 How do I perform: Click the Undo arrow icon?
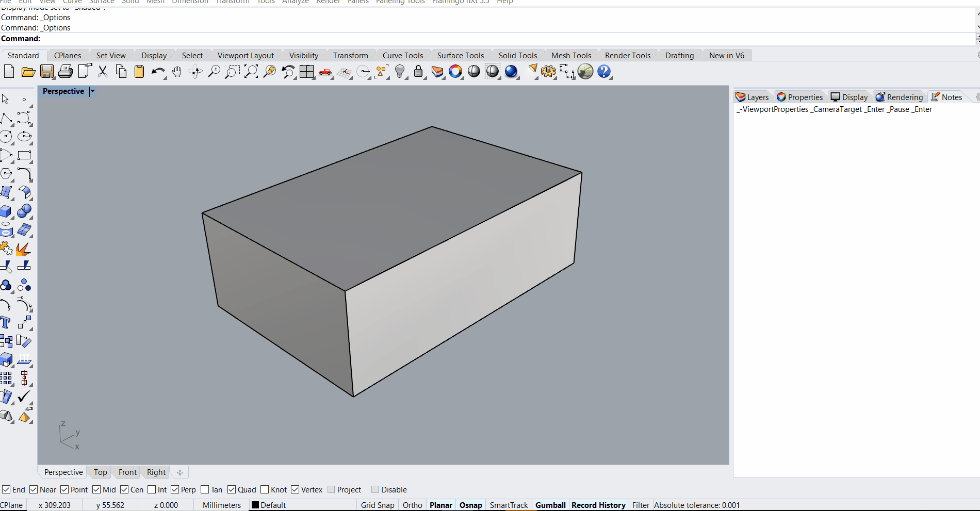[x=158, y=72]
